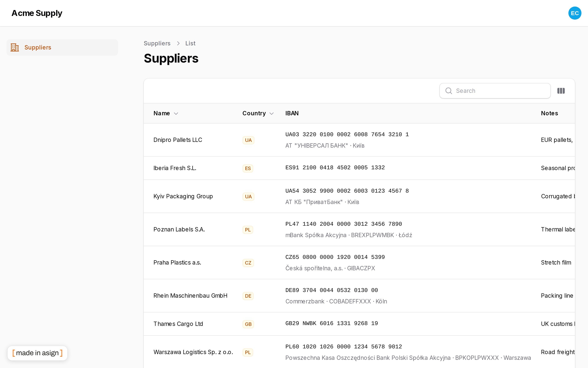Click the CZ country badge
The image size is (588, 368).
click(x=248, y=263)
